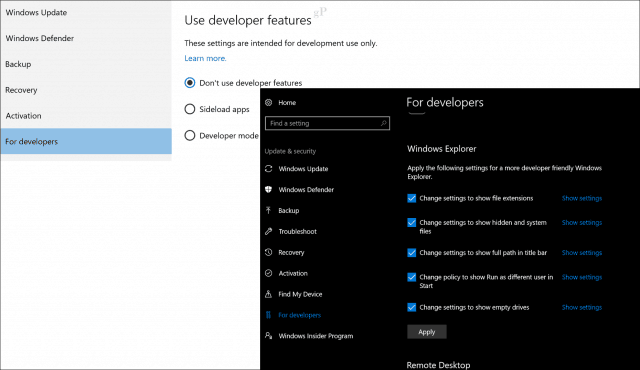This screenshot has height=370, width=640.
Task: Open Windows Defender in the light sidebar
Action: [86, 38]
